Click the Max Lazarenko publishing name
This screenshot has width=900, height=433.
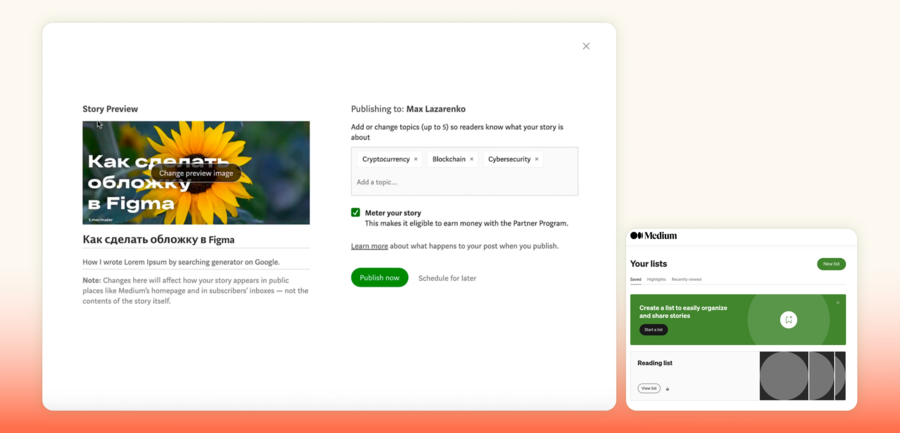436,109
